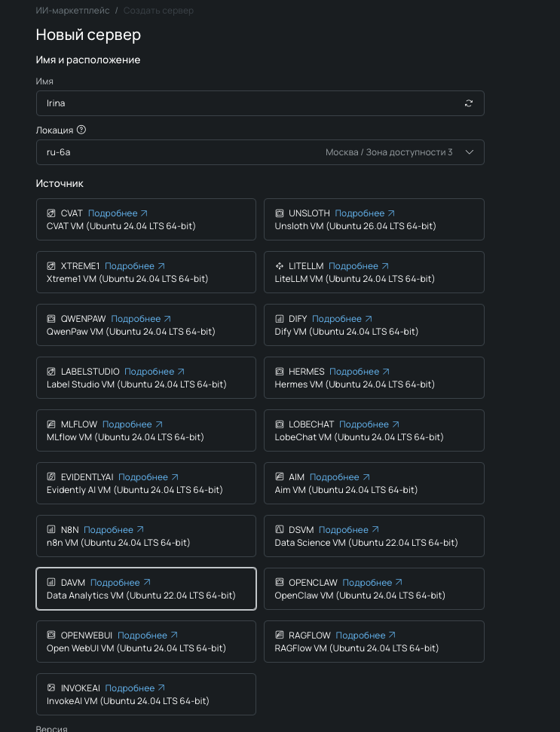
Task: Select the Data Analytics VM source card
Action: pyautogui.click(x=146, y=589)
